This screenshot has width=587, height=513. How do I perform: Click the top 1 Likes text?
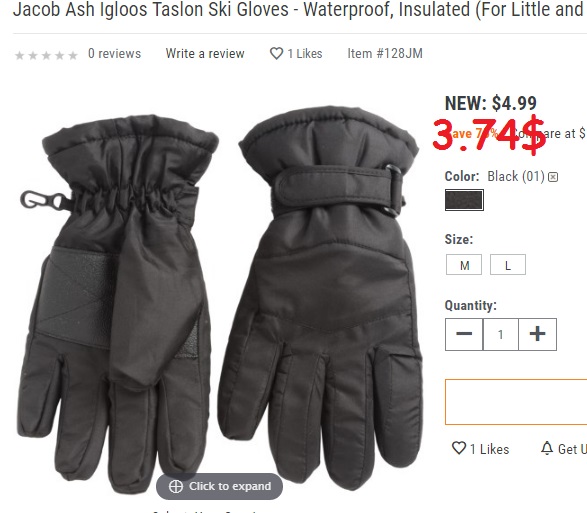point(305,54)
